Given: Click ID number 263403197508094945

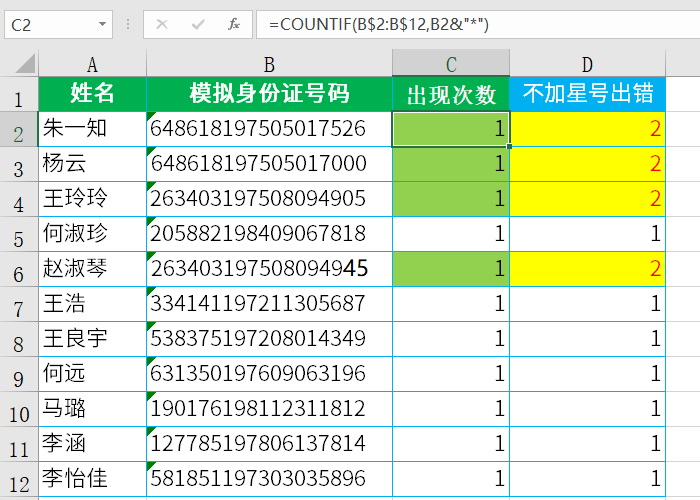Looking at the screenshot, I should pyautogui.click(x=269, y=269).
